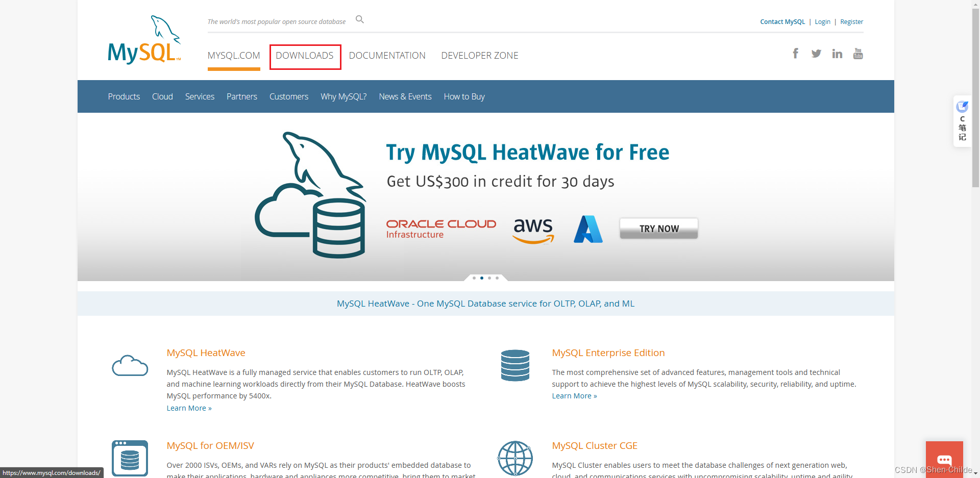Click the Login link

[822, 22]
